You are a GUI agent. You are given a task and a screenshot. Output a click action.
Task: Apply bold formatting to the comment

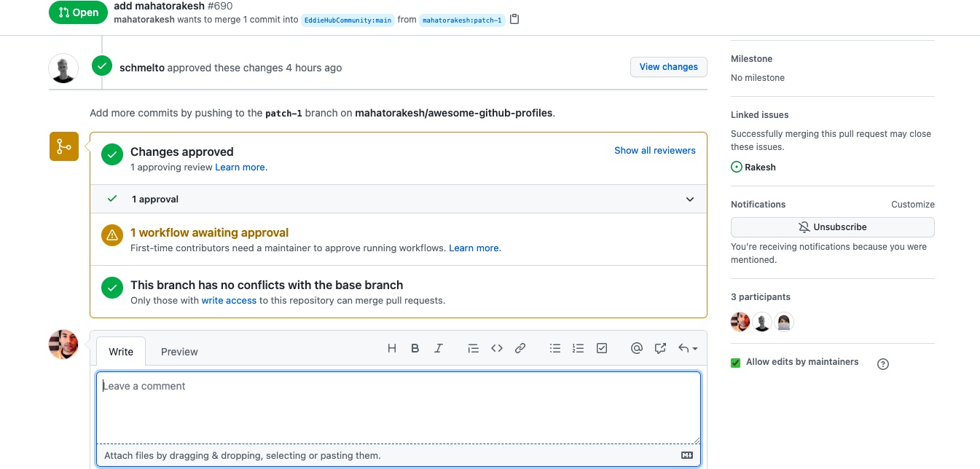(415, 349)
